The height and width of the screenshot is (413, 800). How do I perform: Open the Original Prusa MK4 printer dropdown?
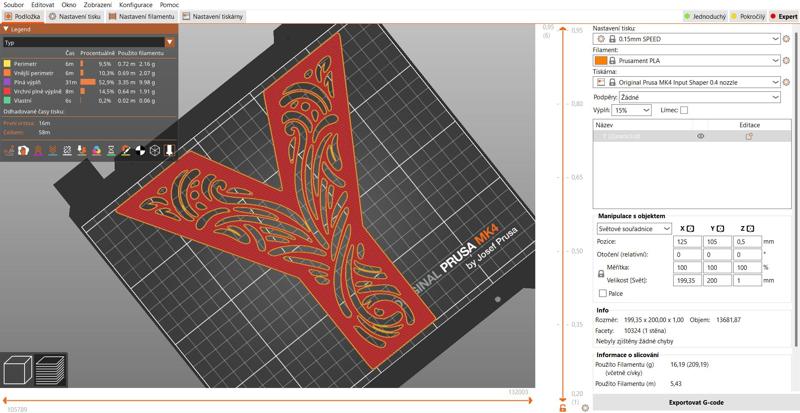[x=687, y=82]
